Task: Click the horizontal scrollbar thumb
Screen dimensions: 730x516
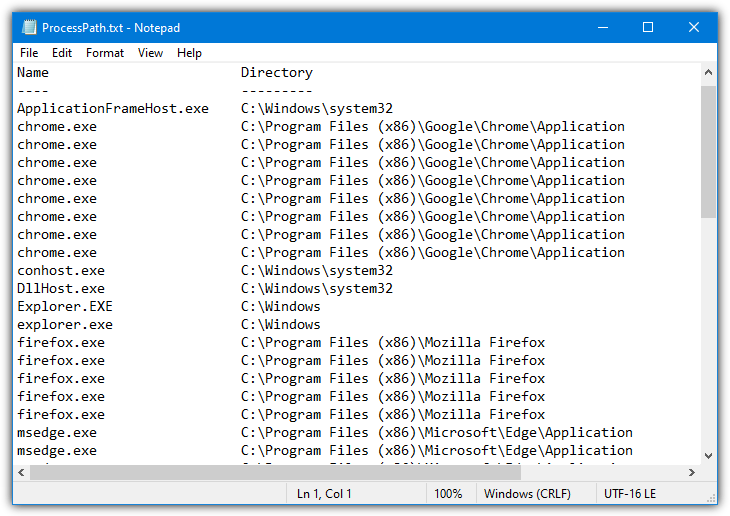Action: coord(275,472)
